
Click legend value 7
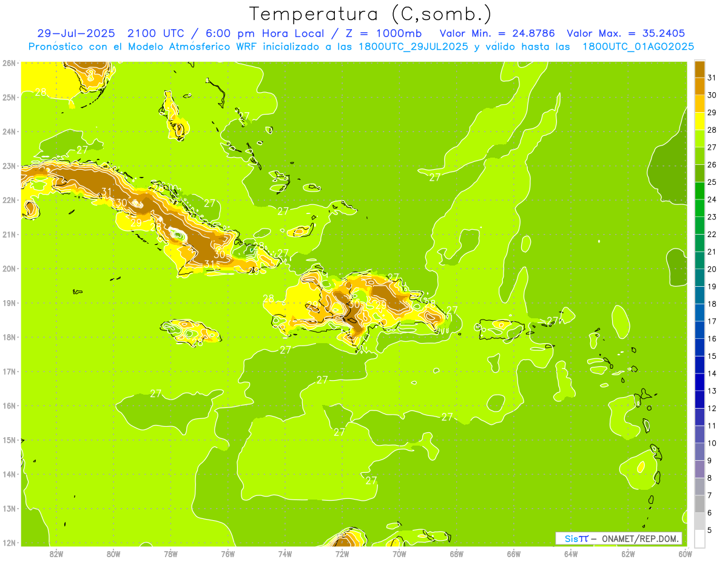[710, 495]
